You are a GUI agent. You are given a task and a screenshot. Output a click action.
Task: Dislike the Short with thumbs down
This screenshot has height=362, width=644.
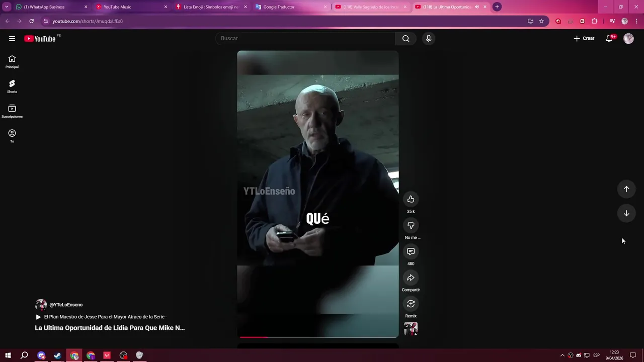[411, 225]
